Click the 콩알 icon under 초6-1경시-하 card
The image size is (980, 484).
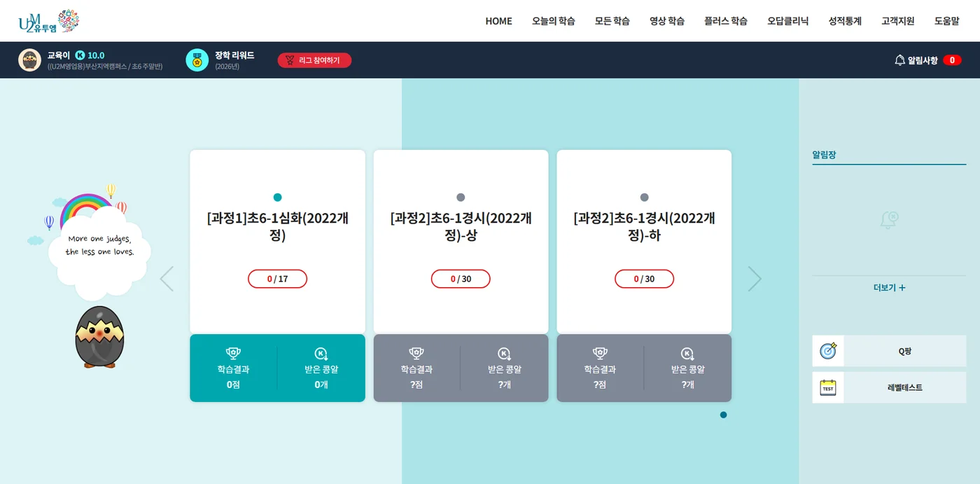click(688, 354)
